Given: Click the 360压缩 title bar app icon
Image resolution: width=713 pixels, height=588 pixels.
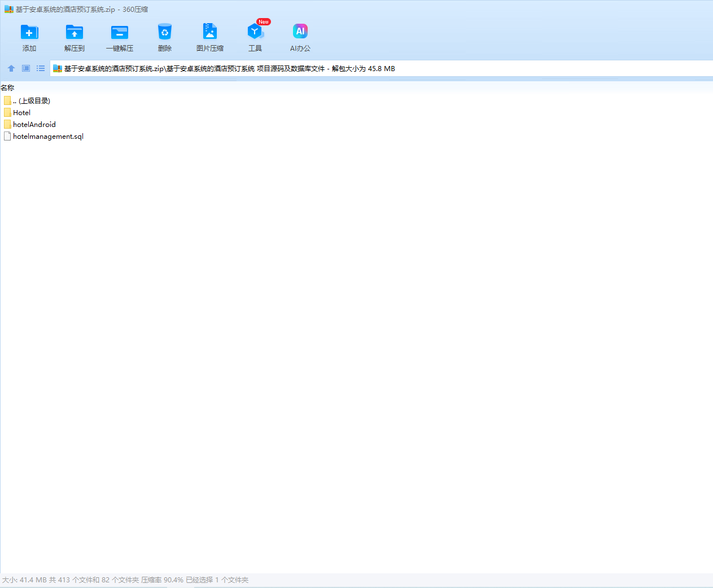Looking at the screenshot, I should tap(8, 10).
